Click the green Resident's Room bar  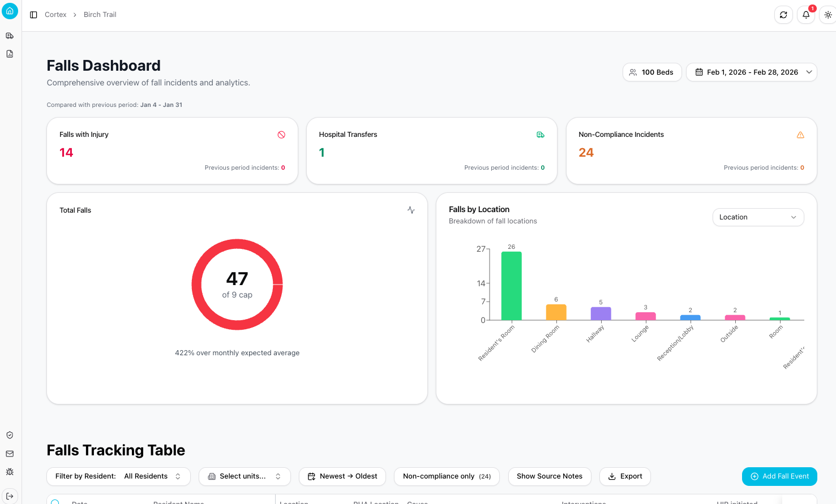pyautogui.click(x=511, y=286)
